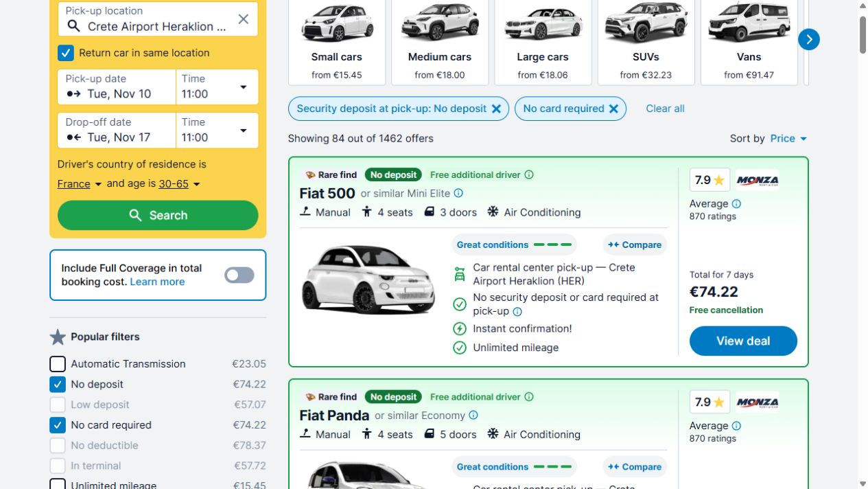Click the car rental center pick-up icon
The height and width of the screenshot is (489, 868).
tap(460, 274)
